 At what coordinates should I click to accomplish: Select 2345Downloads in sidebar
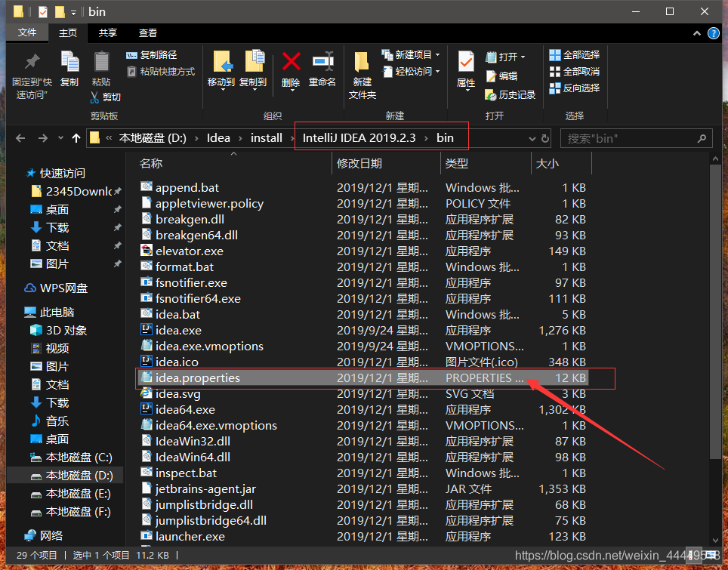[72, 191]
